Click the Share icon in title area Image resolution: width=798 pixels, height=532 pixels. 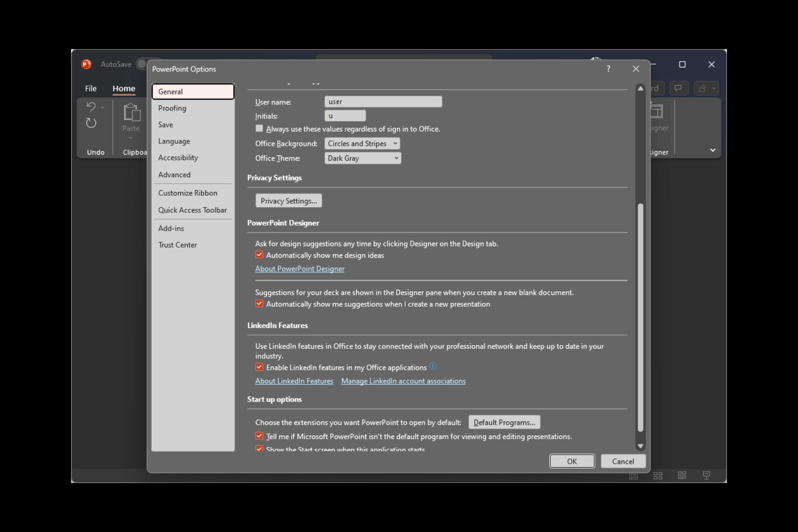(x=702, y=88)
